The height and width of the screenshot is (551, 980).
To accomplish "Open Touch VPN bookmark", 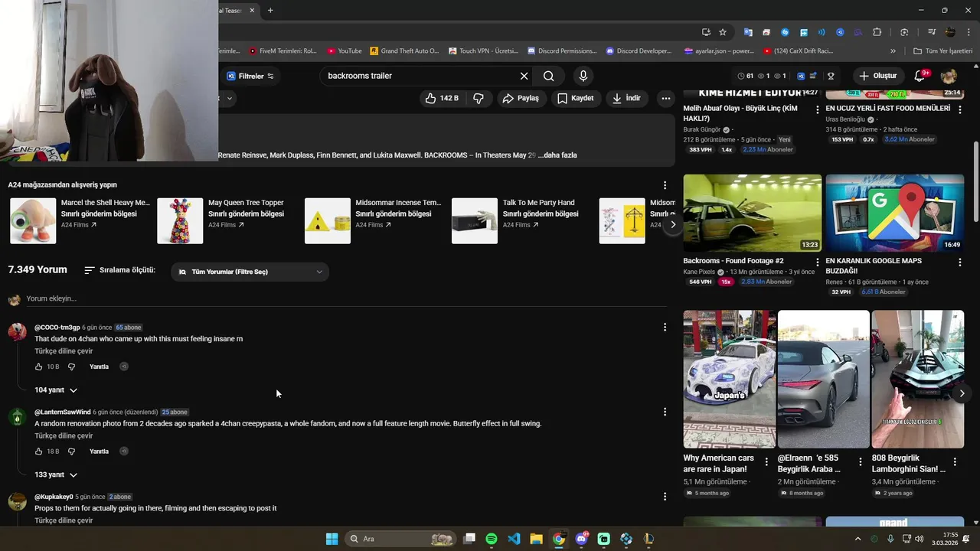I will (483, 51).
